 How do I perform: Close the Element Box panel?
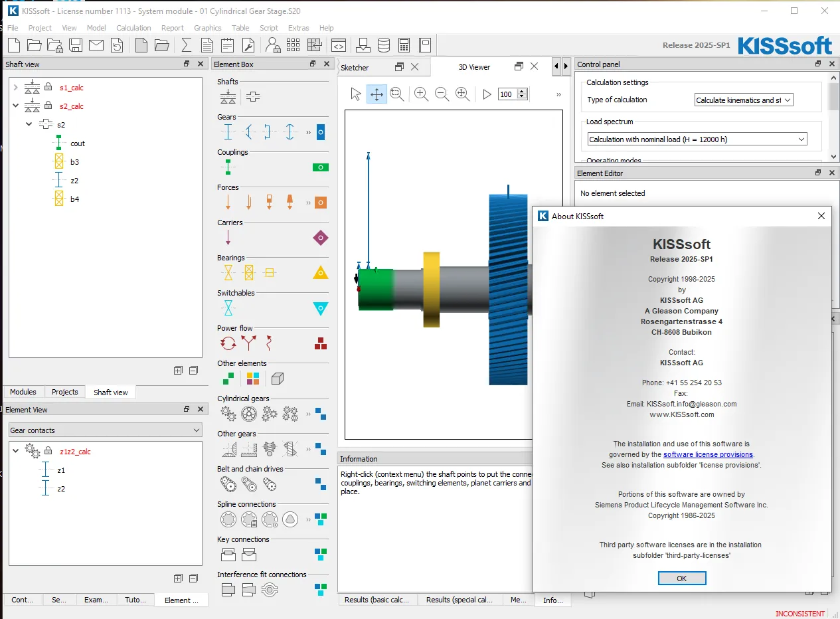pos(327,64)
